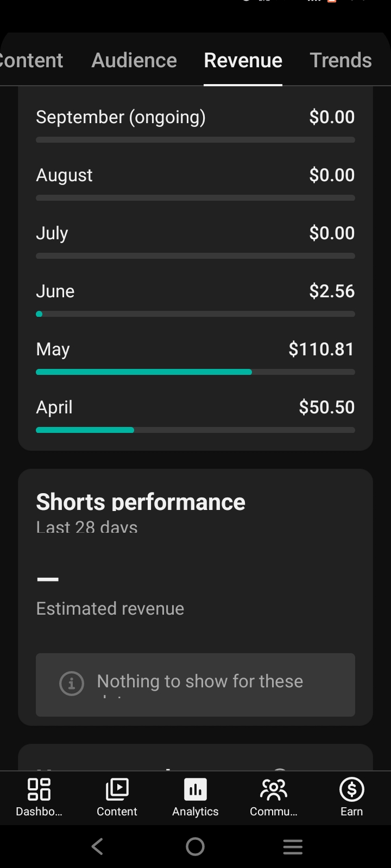Open the Shorts performance card heading
391x868 pixels.
141,502
